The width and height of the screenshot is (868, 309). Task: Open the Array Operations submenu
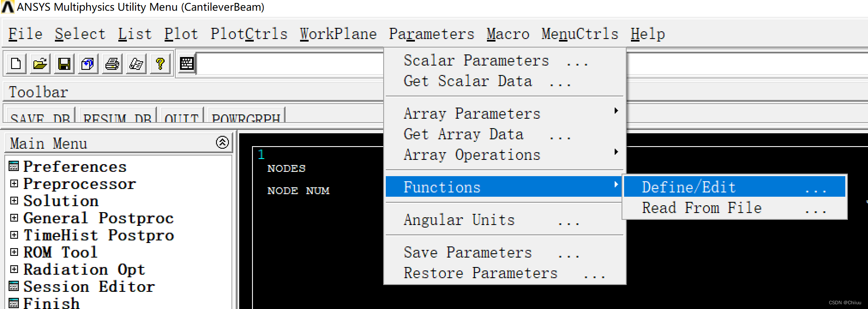coord(505,155)
